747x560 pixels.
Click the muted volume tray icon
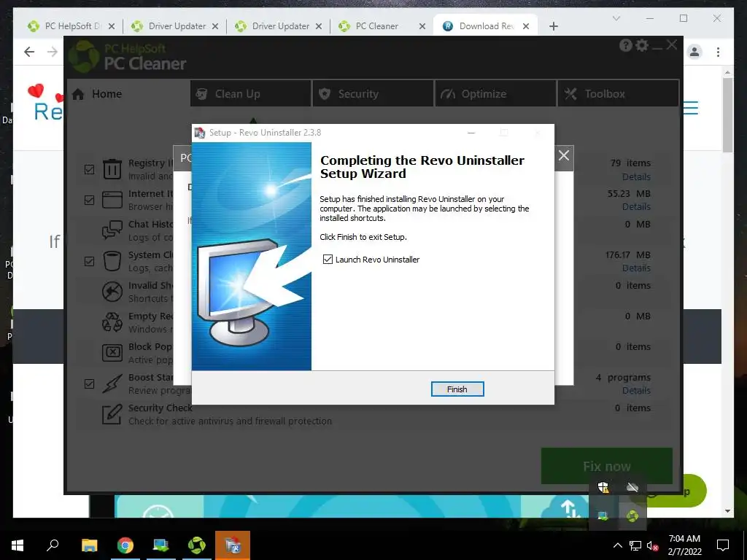(x=653, y=545)
